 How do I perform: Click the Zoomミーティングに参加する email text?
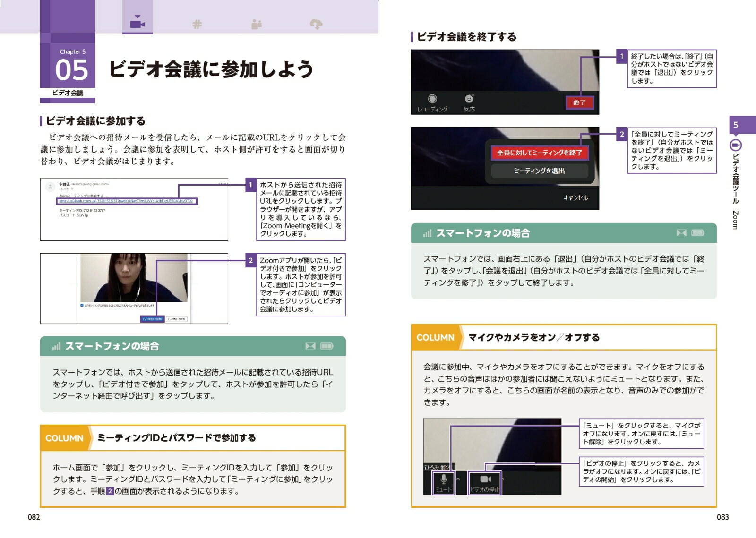[x=81, y=196]
